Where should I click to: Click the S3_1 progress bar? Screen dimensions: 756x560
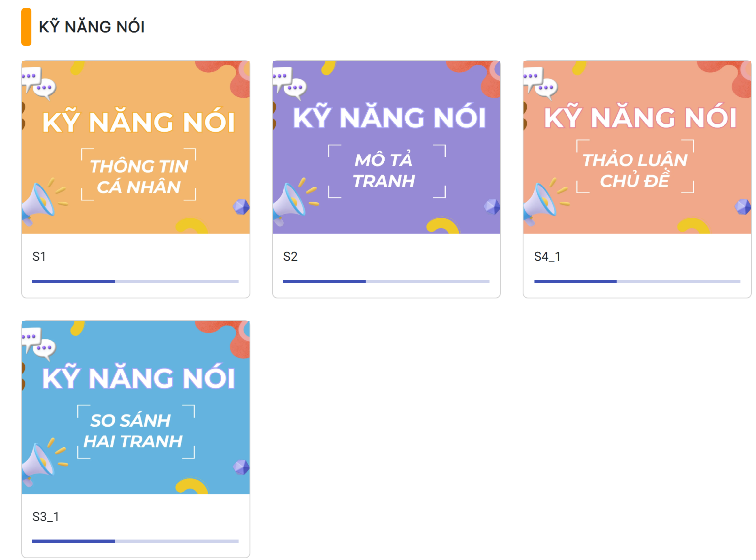tap(135, 541)
